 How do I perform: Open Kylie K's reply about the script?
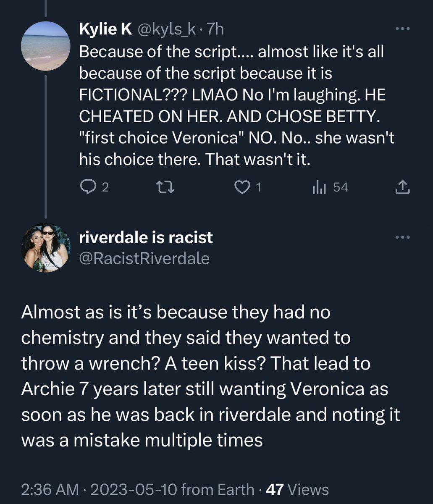[235, 105]
